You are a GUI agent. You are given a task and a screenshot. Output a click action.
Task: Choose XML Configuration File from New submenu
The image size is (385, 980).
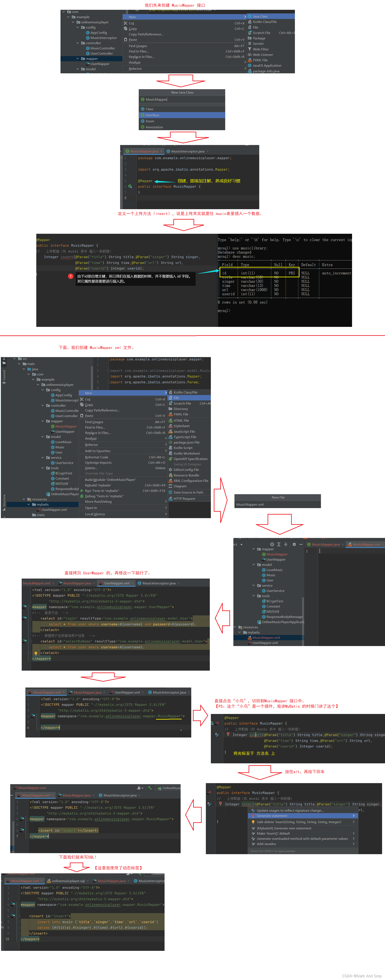click(189, 481)
